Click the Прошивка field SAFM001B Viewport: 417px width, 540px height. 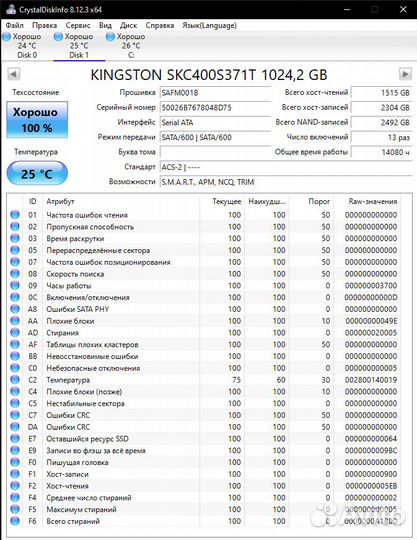[x=216, y=93]
